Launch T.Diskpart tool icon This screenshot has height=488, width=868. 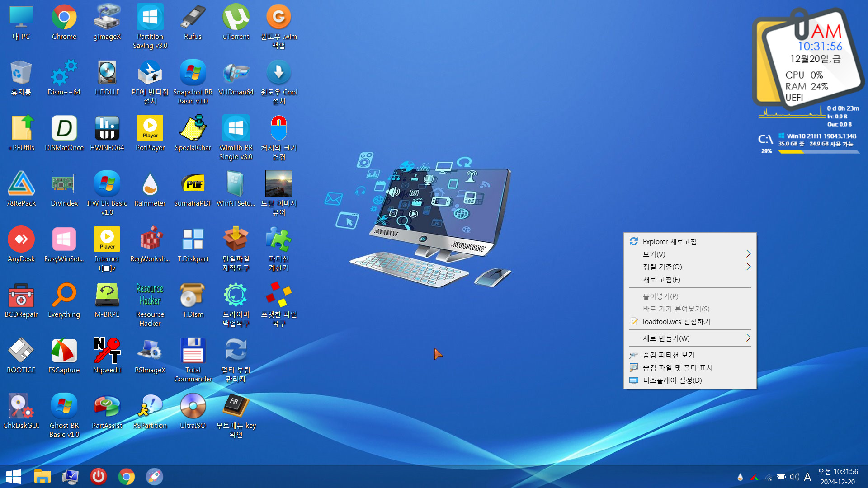[193, 244]
